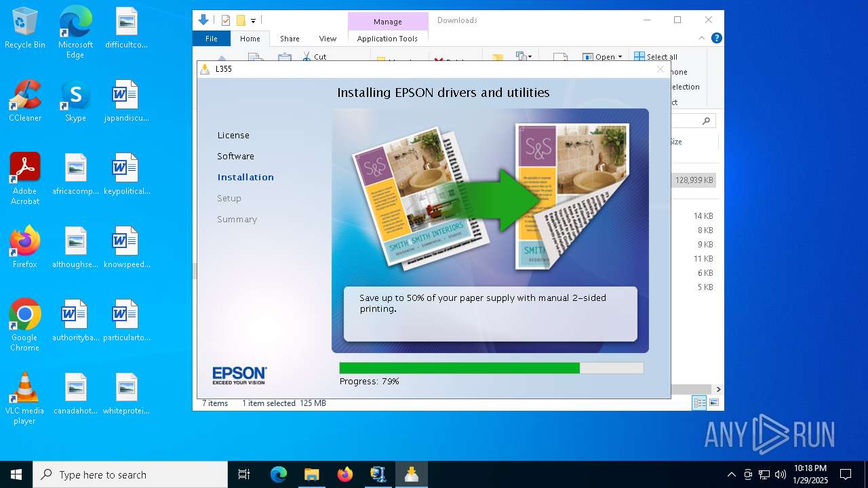Click the taskbar search box
This screenshot has height=488, width=868.
tap(130, 474)
